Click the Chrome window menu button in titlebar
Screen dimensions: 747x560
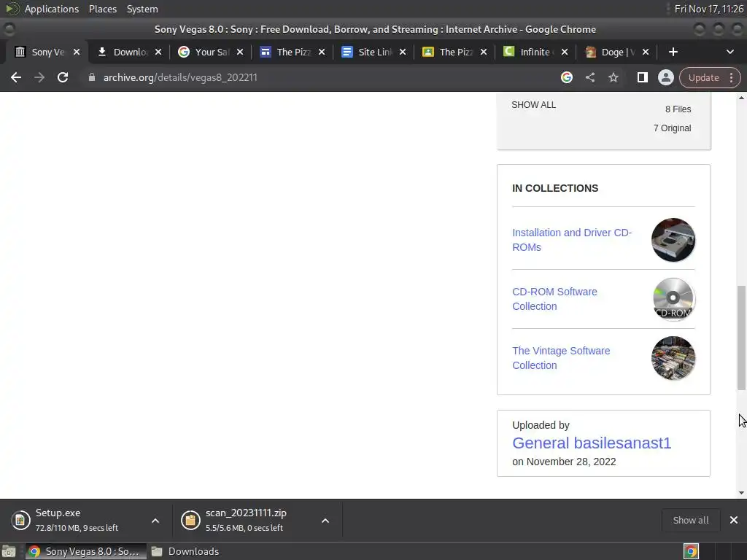[9, 29]
